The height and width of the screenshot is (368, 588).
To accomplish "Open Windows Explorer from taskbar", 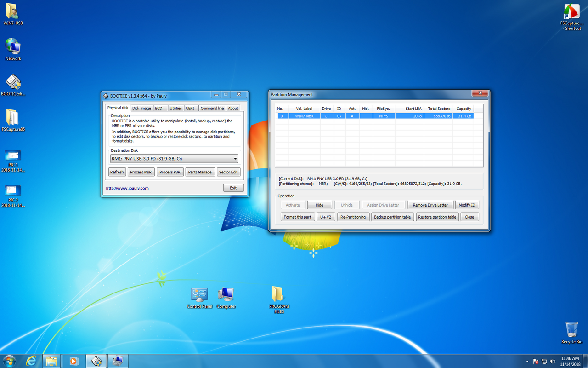I will click(51, 361).
